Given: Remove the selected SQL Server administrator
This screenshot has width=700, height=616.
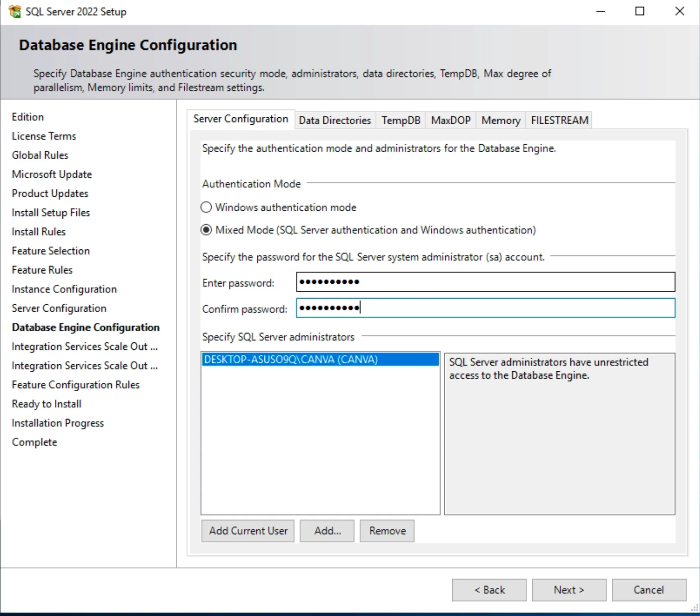Looking at the screenshot, I should (387, 531).
